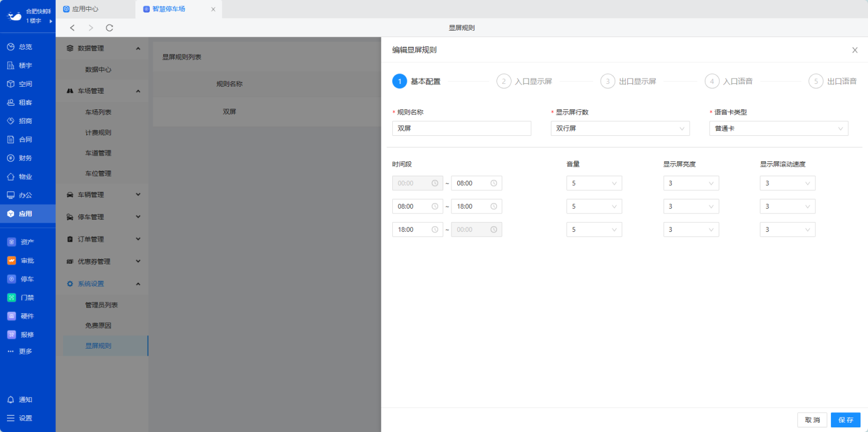Close the 编辑显屏规则 drawer
The image size is (868, 432).
[855, 50]
